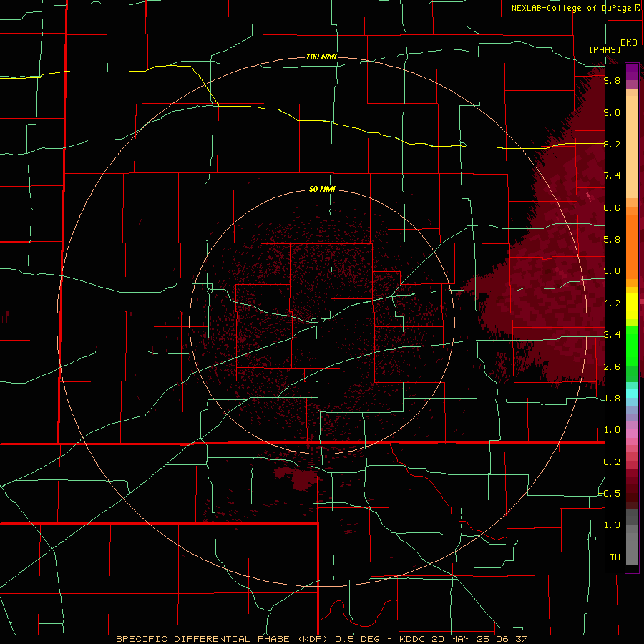Pick the yellow band on color bar

632,306
